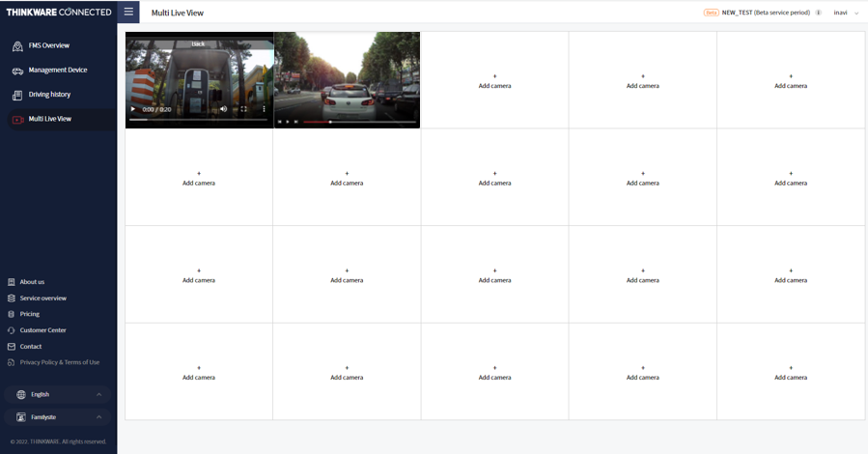Viewport: 868px width, 454px height.
Task: Click the THINKWARE CONNECTED logo
Action: click(58, 13)
